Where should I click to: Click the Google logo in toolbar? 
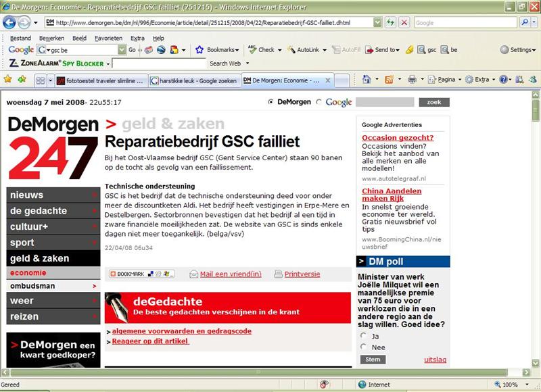21,49
